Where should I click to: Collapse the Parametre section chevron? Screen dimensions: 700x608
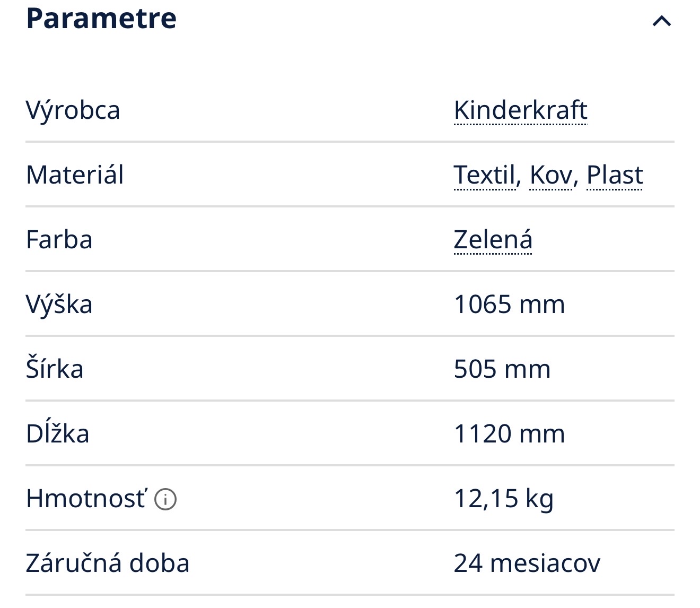pos(661,21)
